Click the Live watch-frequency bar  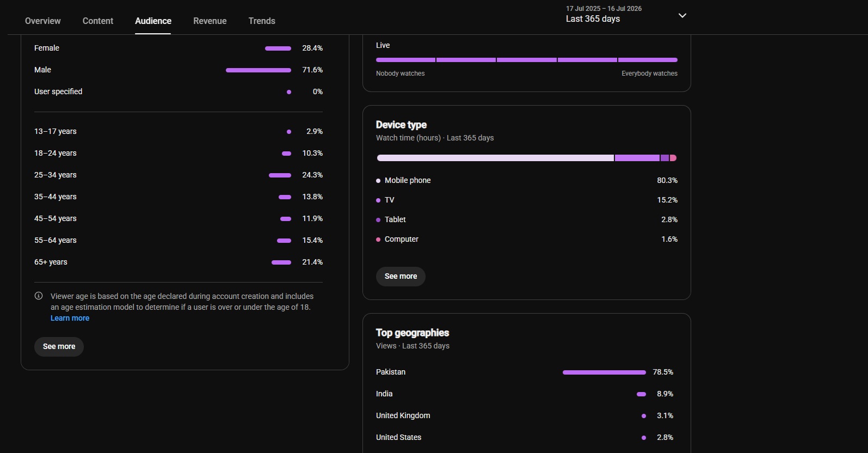pos(527,60)
